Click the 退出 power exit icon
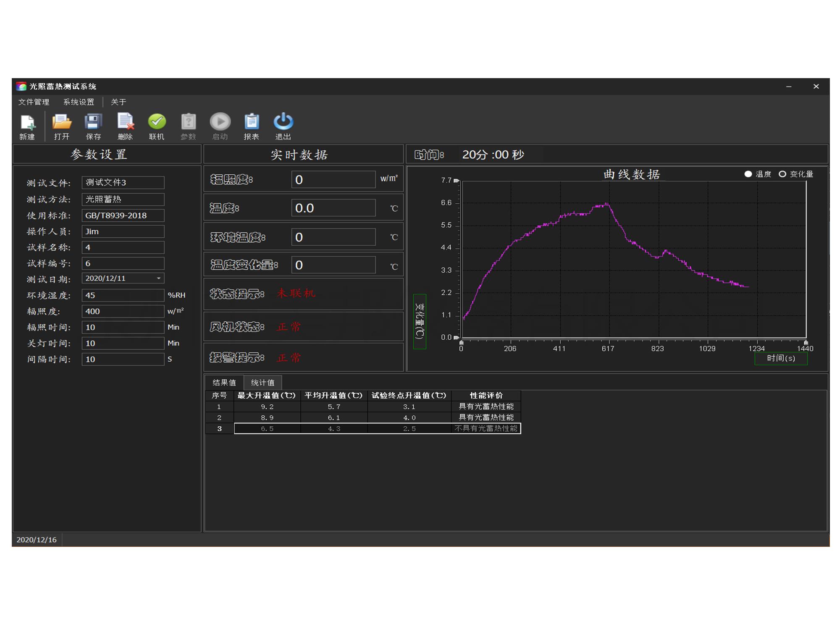This screenshot has height=630, width=840. coord(283,122)
